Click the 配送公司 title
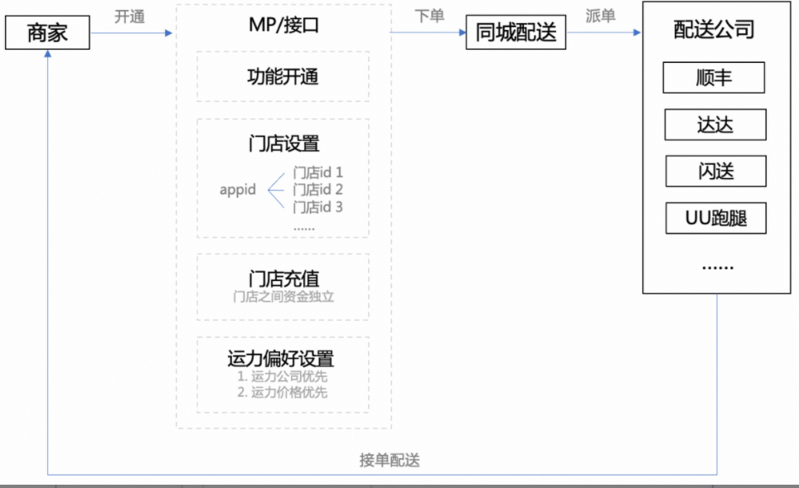 714,29
